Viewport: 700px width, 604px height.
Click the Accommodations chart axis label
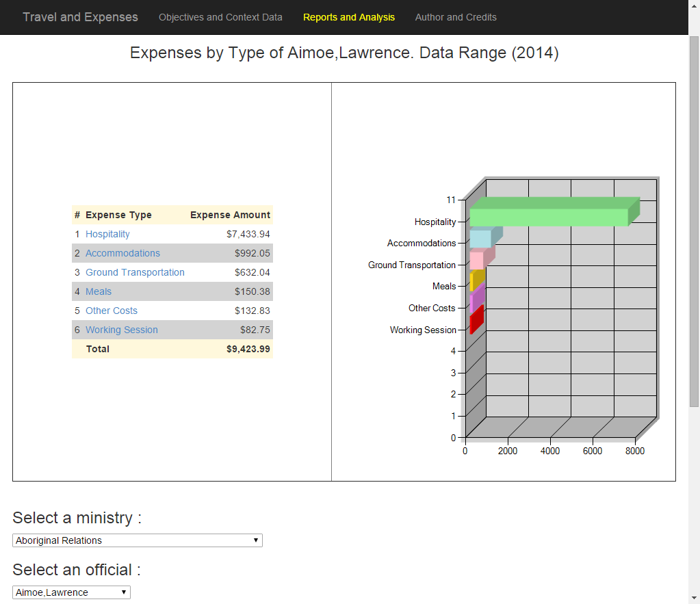422,244
